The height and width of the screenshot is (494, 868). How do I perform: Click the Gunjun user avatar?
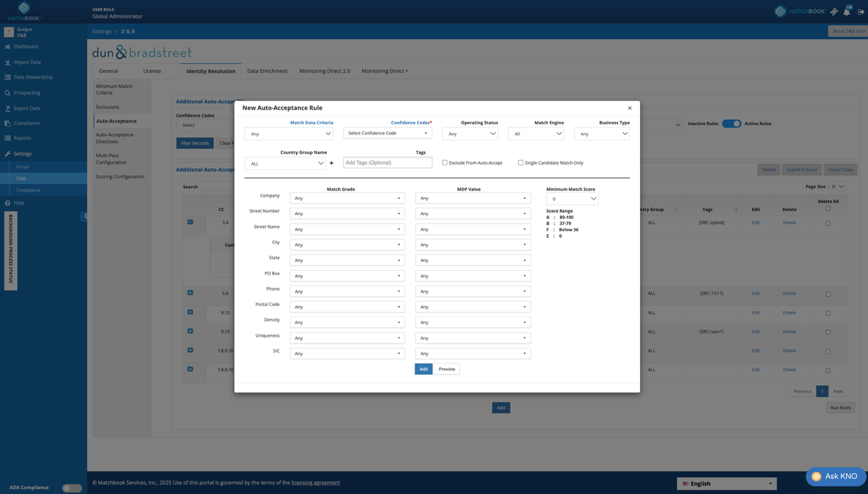pos(9,32)
